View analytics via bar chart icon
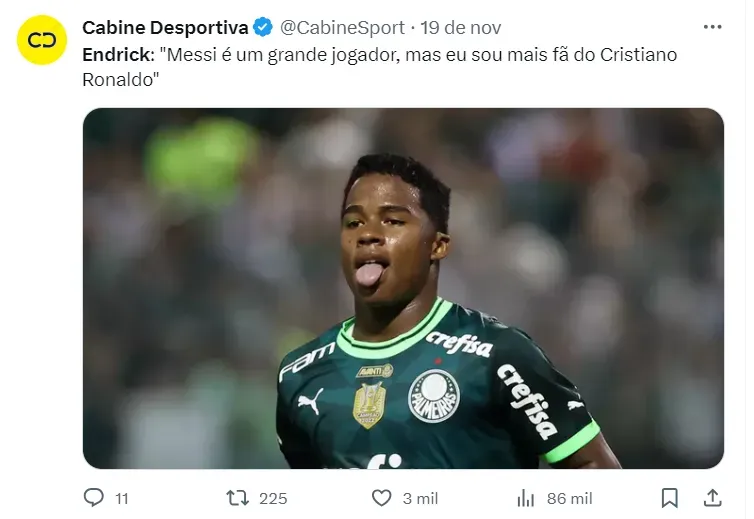The image size is (754, 519). tap(526, 498)
